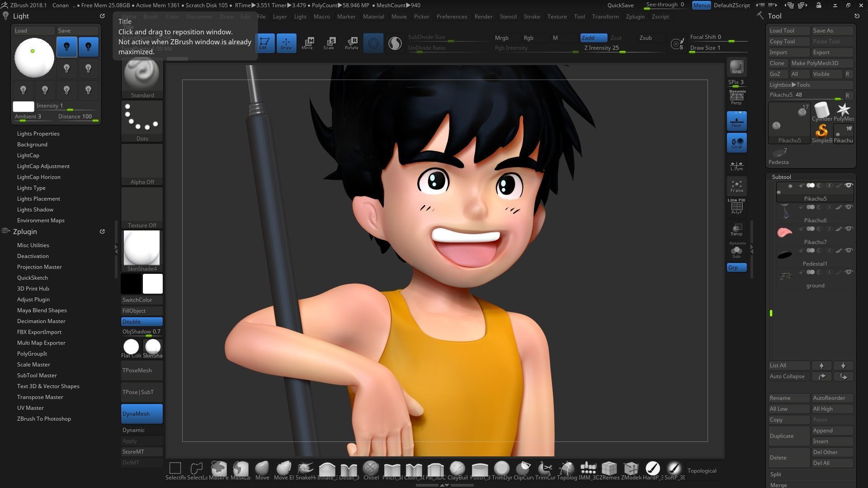Screen dimensions: 868x488
Task: Expand the Split section
Action: pyautogui.click(x=776, y=474)
